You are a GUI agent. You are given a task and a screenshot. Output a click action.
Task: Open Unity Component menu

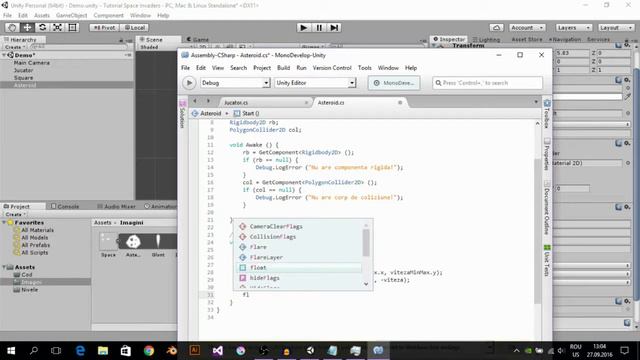[108, 16]
